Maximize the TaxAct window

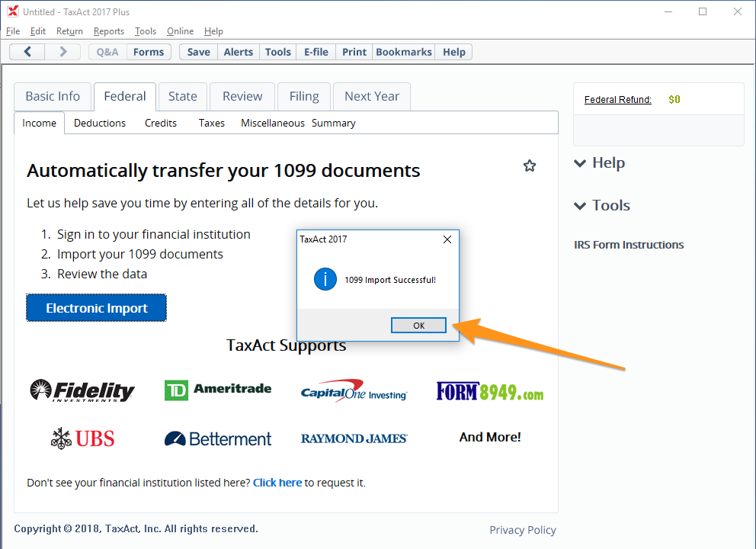coord(703,11)
